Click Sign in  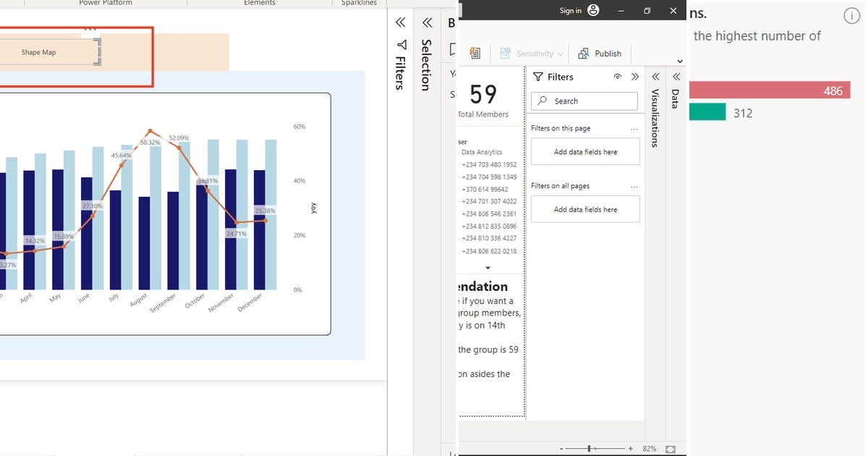click(571, 11)
